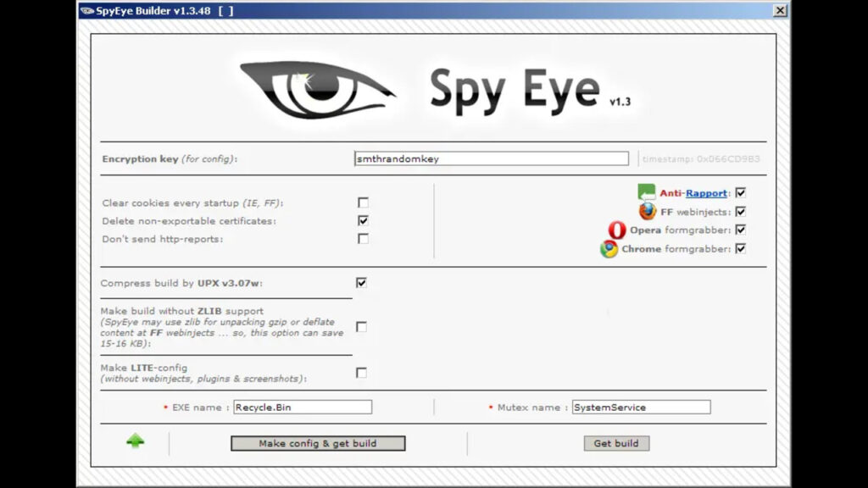
Task: Click the Firefox icon beside FF webinjects
Action: 647,211
